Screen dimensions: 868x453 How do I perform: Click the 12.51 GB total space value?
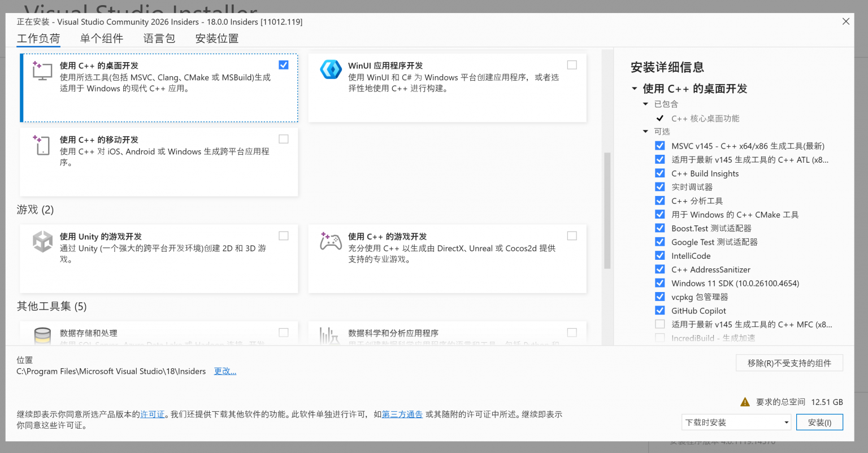click(x=827, y=402)
